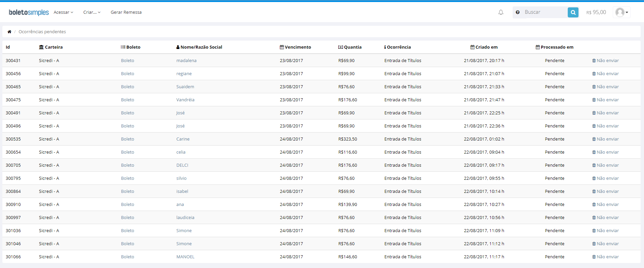Click trash icon in row 300535
This screenshot has width=644, height=268.
(x=594, y=139)
